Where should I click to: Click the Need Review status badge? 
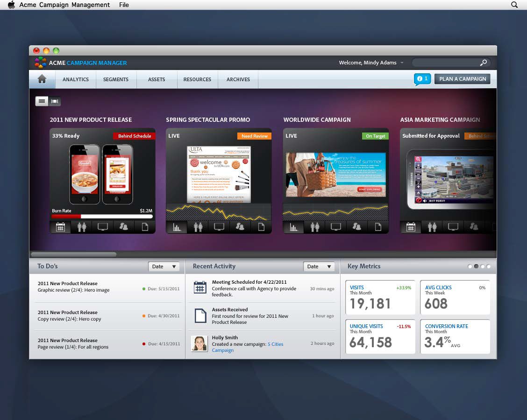pos(255,136)
